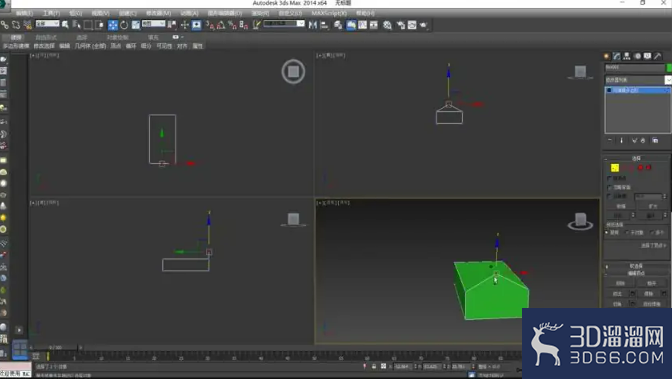The width and height of the screenshot is (672, 379).
Task: Click the Mirror tool icon
Action: pyautogui.click(x=313, y=25)
